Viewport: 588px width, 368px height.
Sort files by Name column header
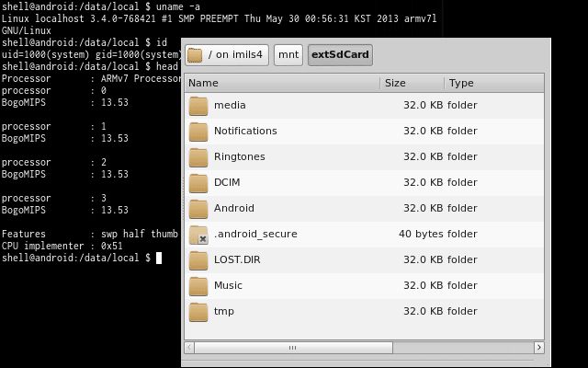click(282, 83)
